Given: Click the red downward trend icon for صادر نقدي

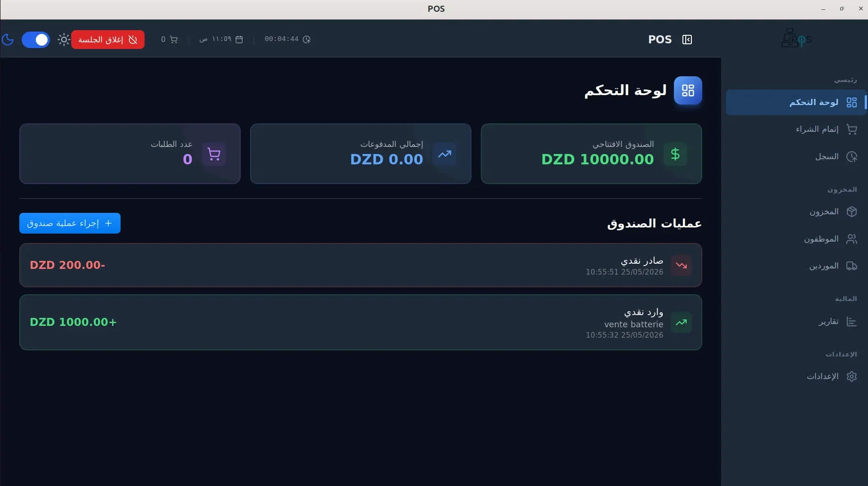Looking at the screenshot, I should pyautogui.click(x=681, y=265).
